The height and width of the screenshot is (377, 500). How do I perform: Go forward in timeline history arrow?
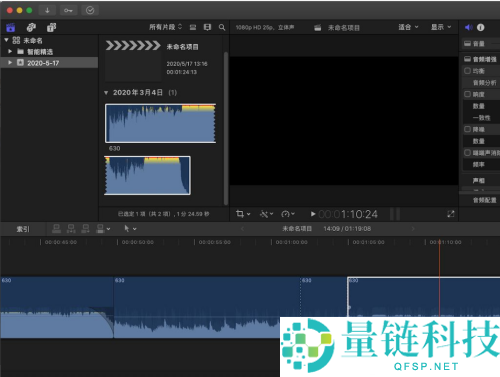click(413, 229)
